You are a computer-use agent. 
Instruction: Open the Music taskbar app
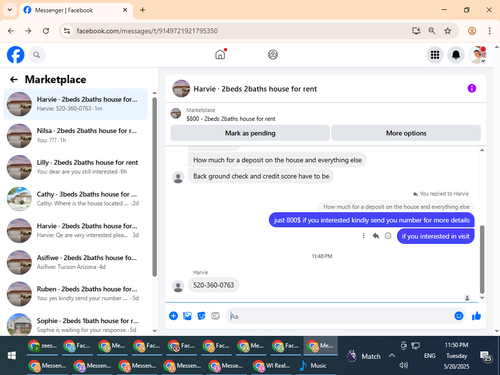click(x=313, y=366)
